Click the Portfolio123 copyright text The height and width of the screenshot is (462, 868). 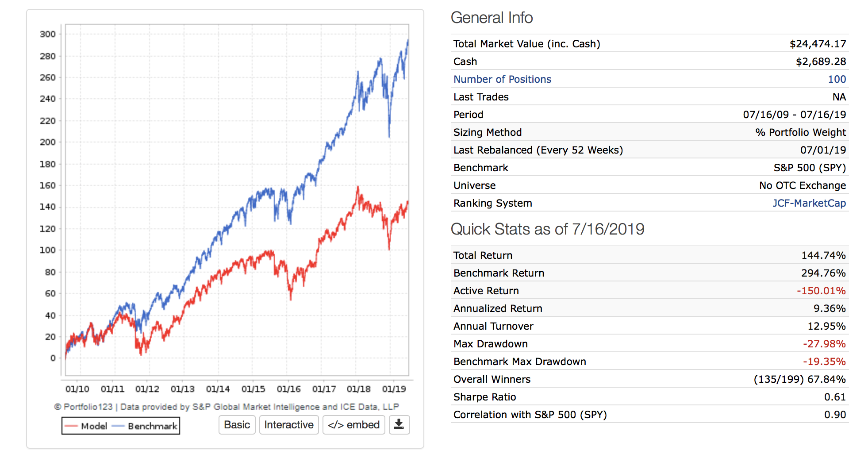point(227,407)
